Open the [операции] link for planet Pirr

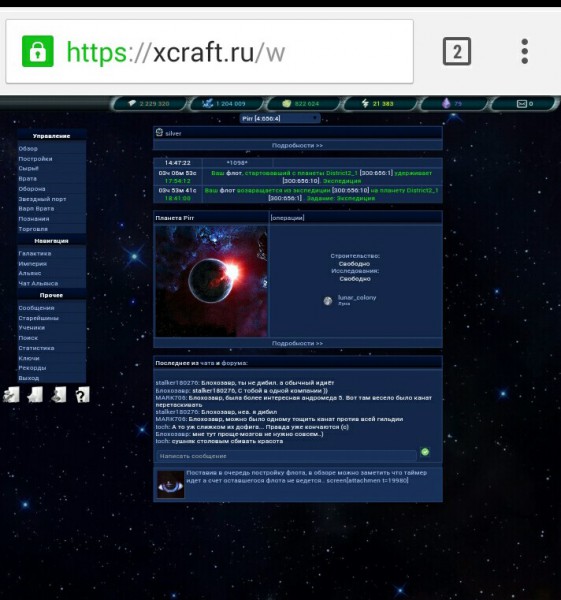[287, 218]
